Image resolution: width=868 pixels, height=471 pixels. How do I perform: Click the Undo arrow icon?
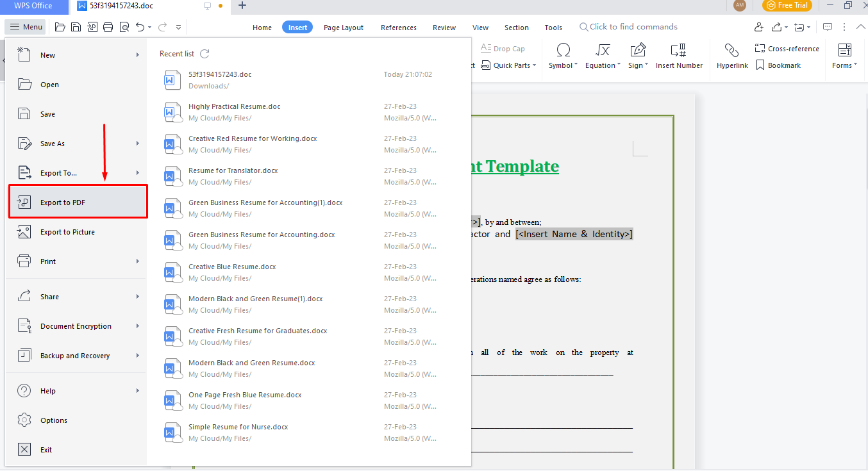[140, 27]
